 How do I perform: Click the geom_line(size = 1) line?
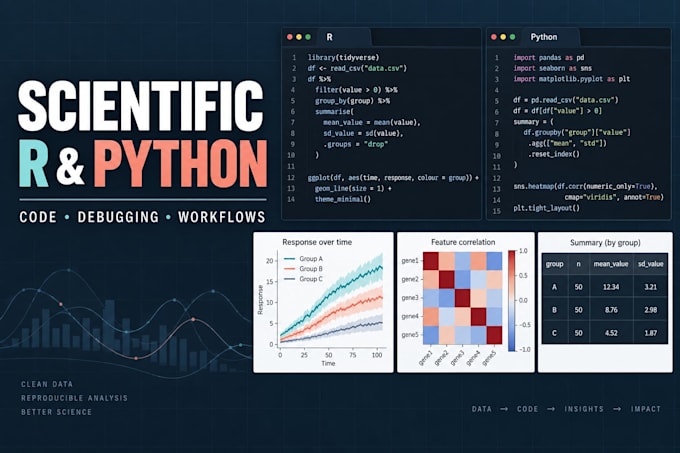(353, 189)
